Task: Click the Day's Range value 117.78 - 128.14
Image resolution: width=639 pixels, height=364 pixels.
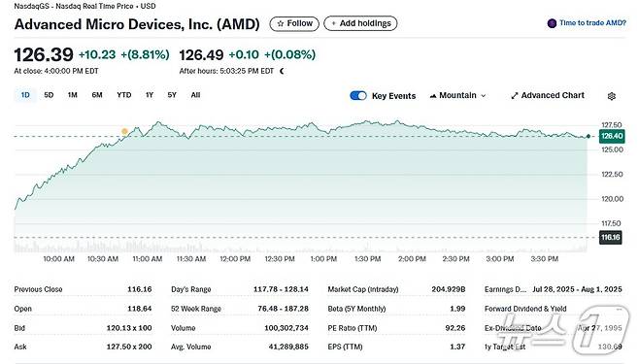Action: [x=281, y=289]
